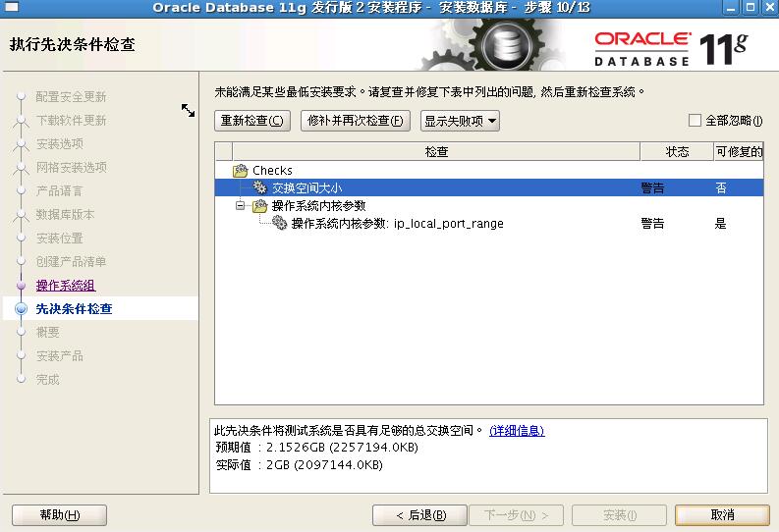Select the Checks root row

489,170
